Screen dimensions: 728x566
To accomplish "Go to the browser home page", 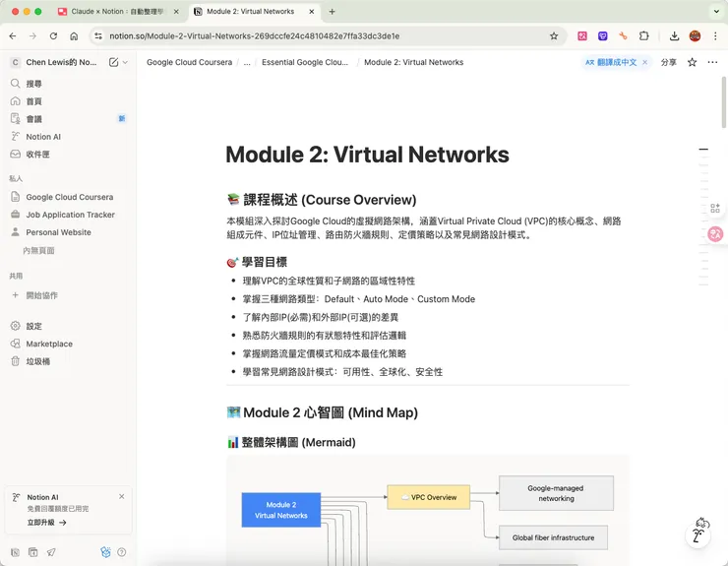I will (x=74, y=36).
